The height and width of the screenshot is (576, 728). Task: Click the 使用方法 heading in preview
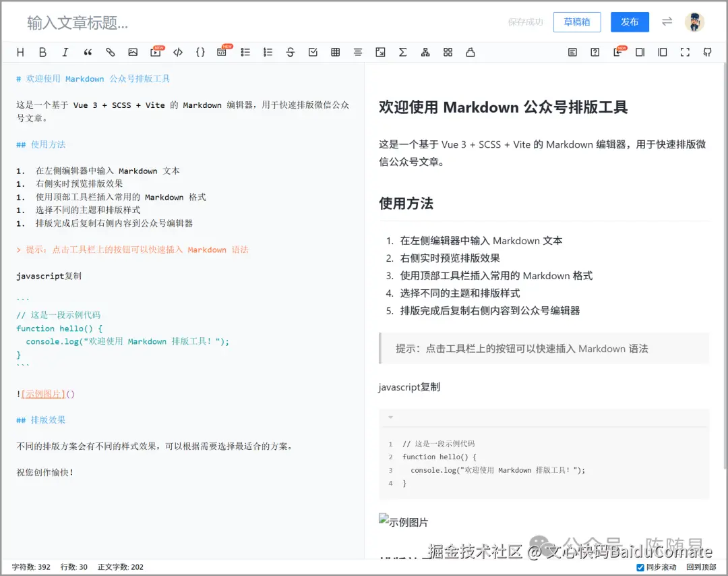406,204
